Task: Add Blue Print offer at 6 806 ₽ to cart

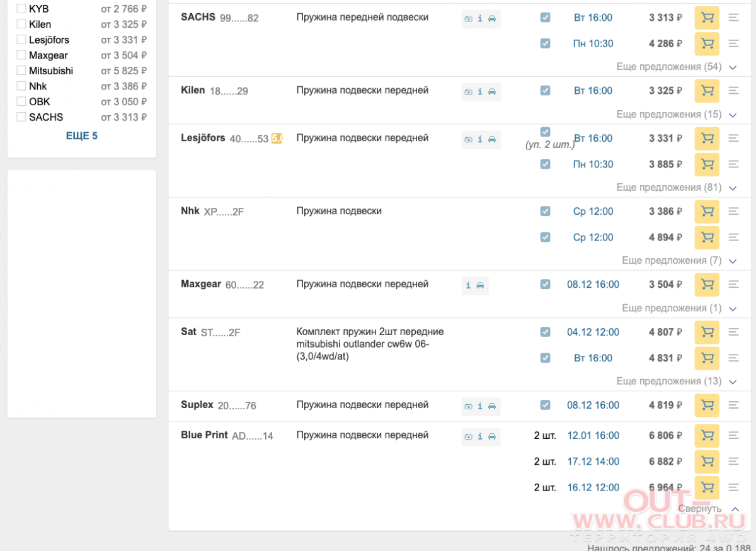Action: click(x=707, y=436)
